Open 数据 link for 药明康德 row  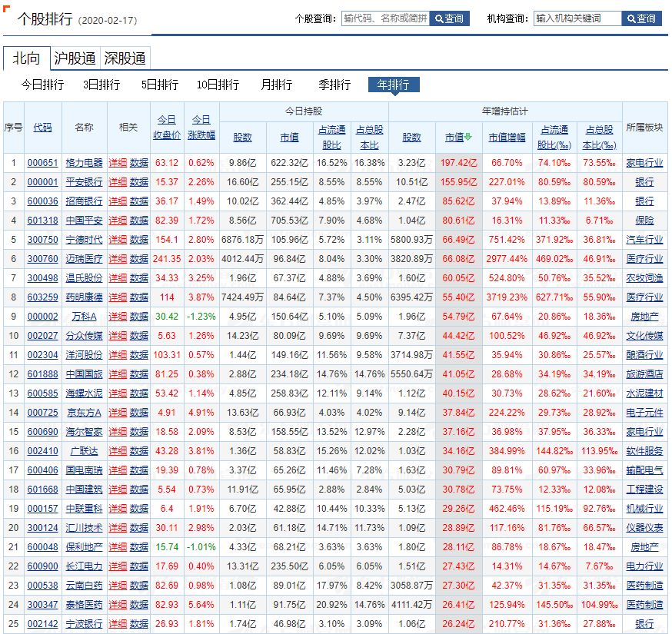coord(139,297)
